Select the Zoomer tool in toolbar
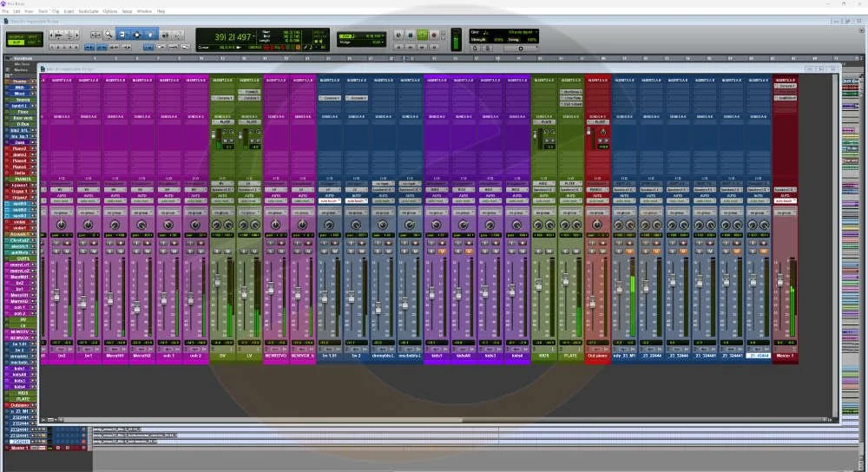Viewport: 868px width, 472px height. point(108,35)
